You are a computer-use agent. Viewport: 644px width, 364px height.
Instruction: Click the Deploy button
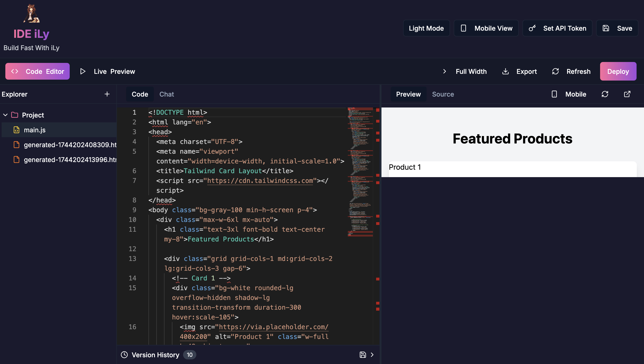click(x=618, y=71)
